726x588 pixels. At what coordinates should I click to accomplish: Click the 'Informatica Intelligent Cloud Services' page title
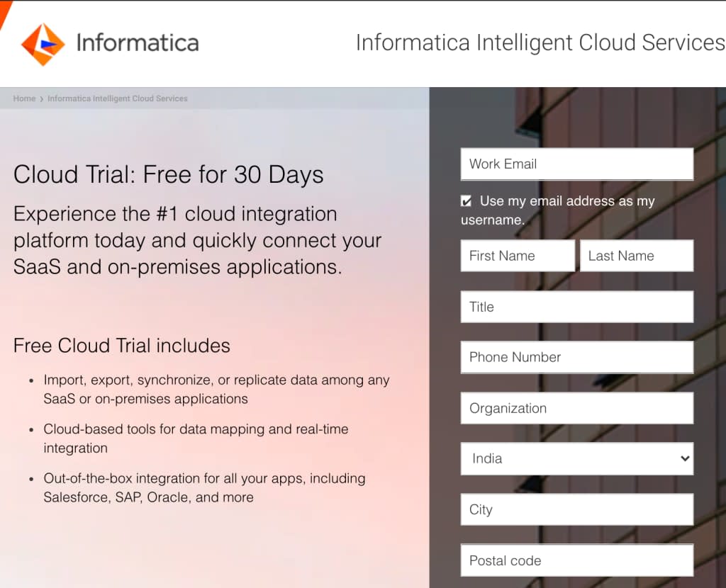click(540, 43)
